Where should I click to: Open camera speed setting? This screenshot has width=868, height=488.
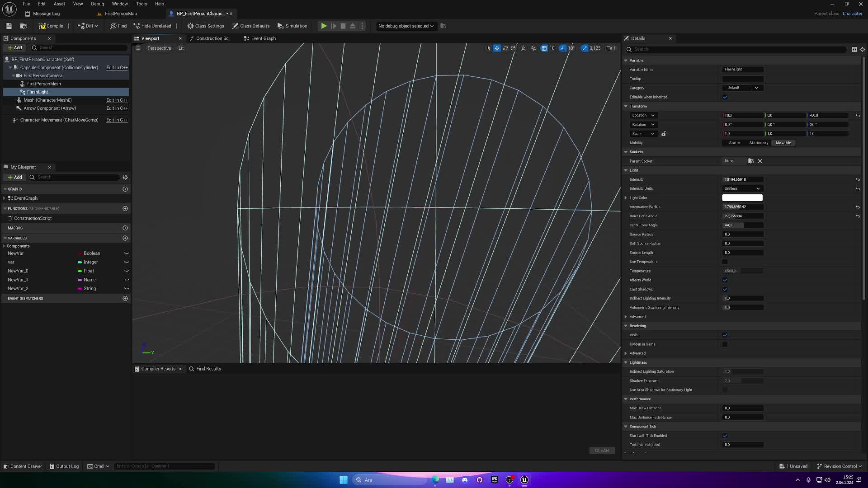611,48
